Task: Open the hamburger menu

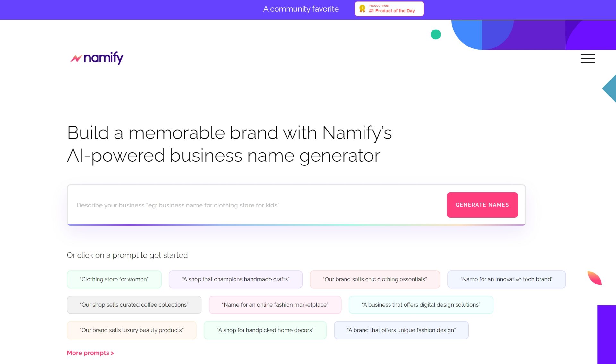Action: click(587, 58)
